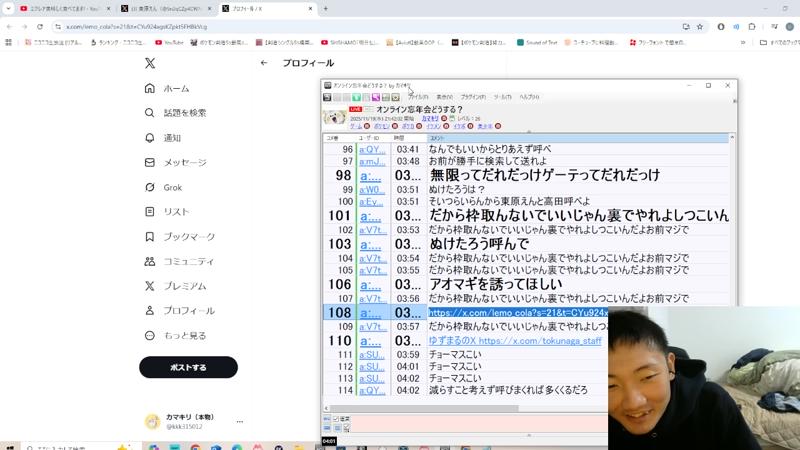Open リスト in the X sidebar

(x=167, y=211)
